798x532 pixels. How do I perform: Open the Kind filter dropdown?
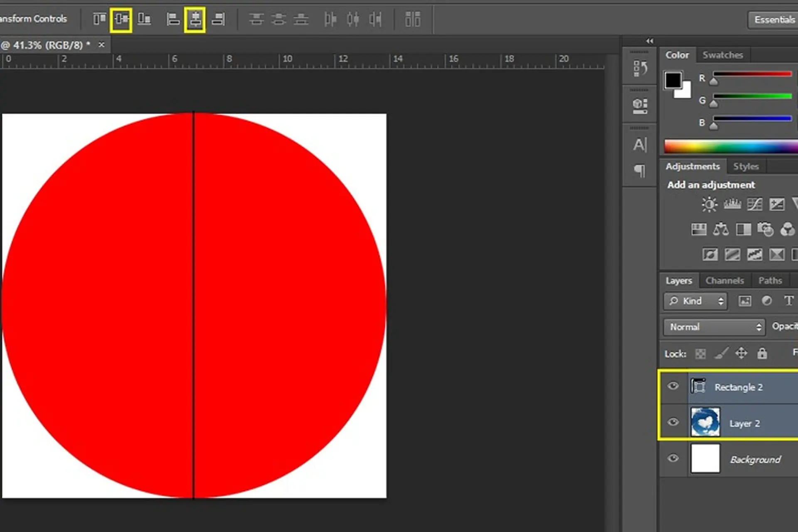click(x=695, y=301)
